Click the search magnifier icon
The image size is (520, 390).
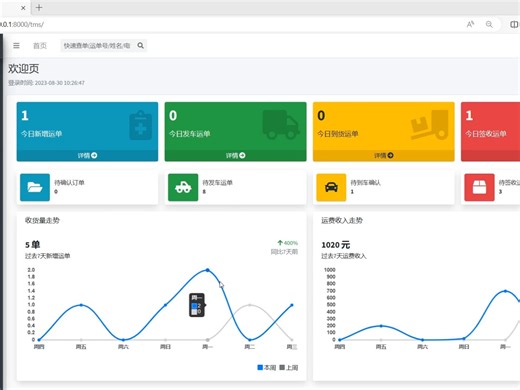tap(141, 45)
